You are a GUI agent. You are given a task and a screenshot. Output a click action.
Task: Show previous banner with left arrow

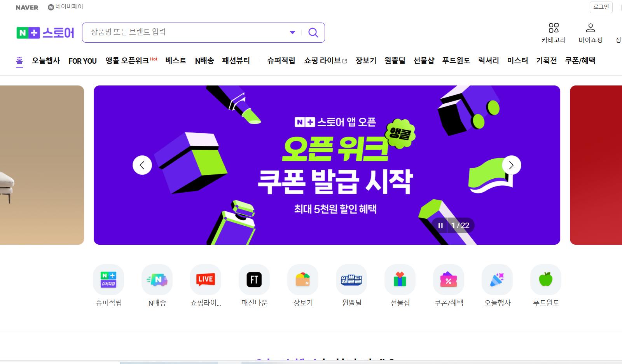pos(142,165)
